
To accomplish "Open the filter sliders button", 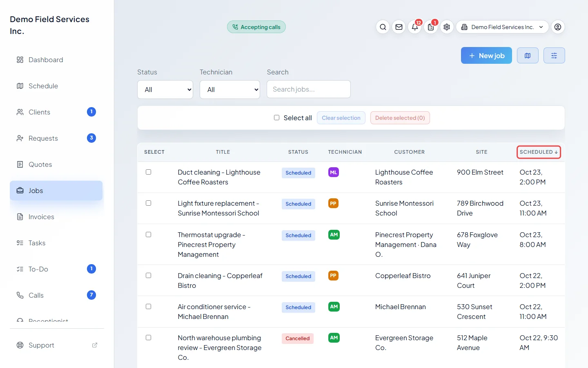I will (x=554, y=56).
